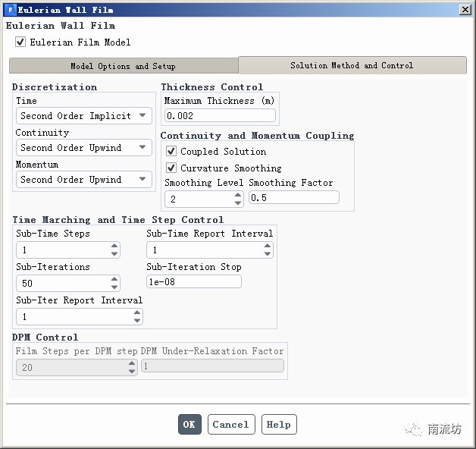The width and height of the screenshot is (476, 449).
Task: Click the DPM Control heading
Action: click(x=45, y=338)
